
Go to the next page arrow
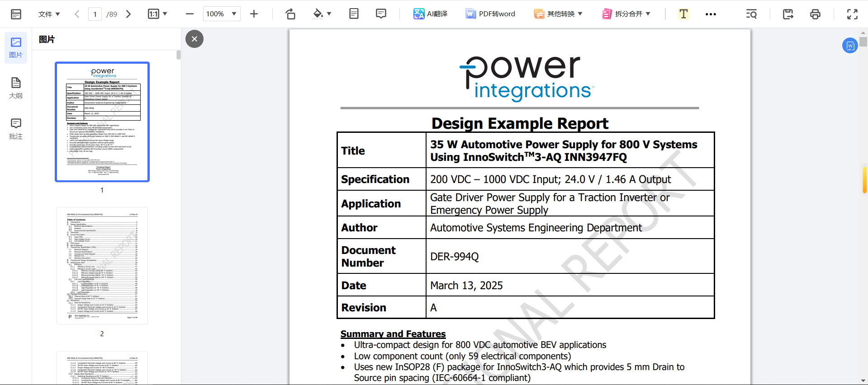[x=128, y=14]
